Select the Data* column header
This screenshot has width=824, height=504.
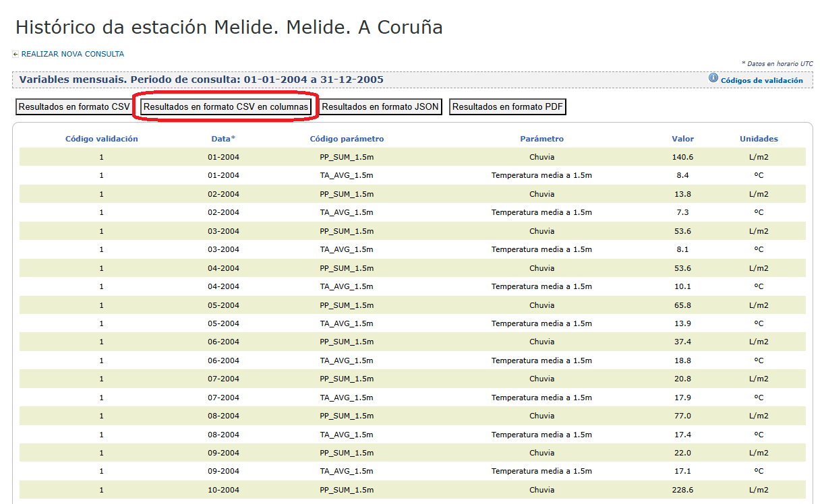click(x=223, y=139)
